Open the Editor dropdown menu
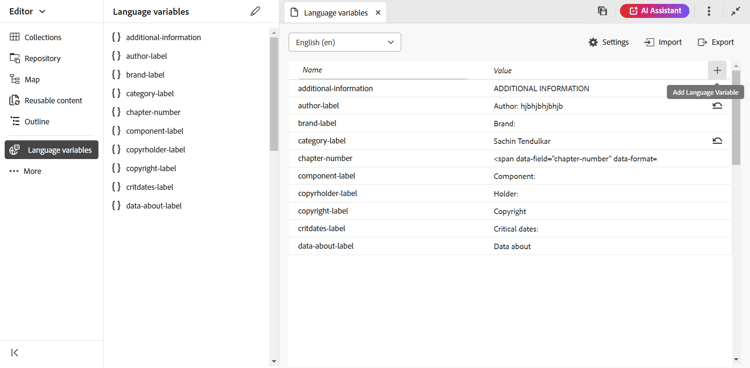This screenshot has width=750, height=368. point(27,11)
